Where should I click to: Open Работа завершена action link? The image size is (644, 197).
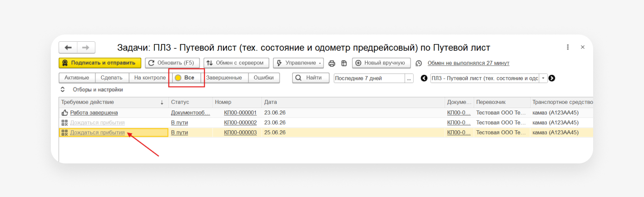click(94, 113)
